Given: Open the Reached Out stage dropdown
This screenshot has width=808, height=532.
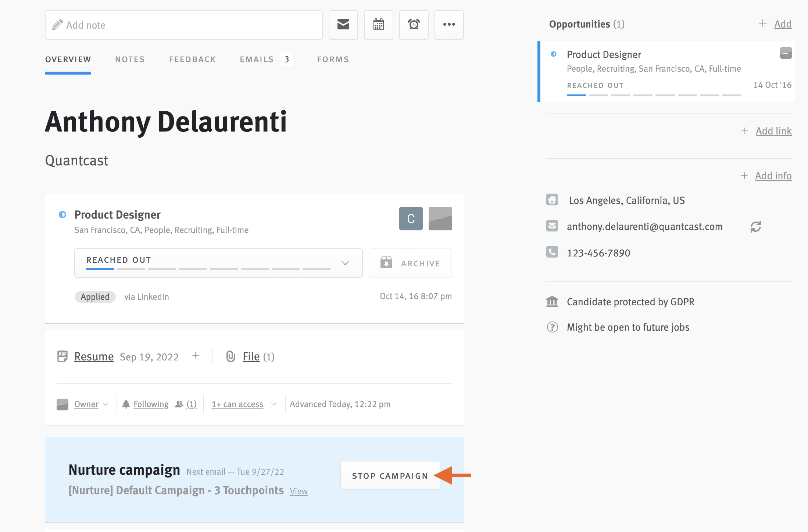Looking at the screenshot, I should pos(218,263).
